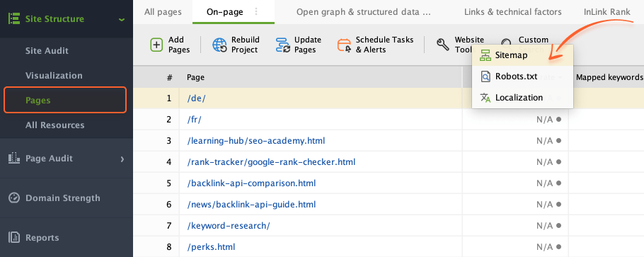This screenshot has height=257, width=644.
Task: Collapse the Site Structure section chevron
Action: (x=122, y=19)
